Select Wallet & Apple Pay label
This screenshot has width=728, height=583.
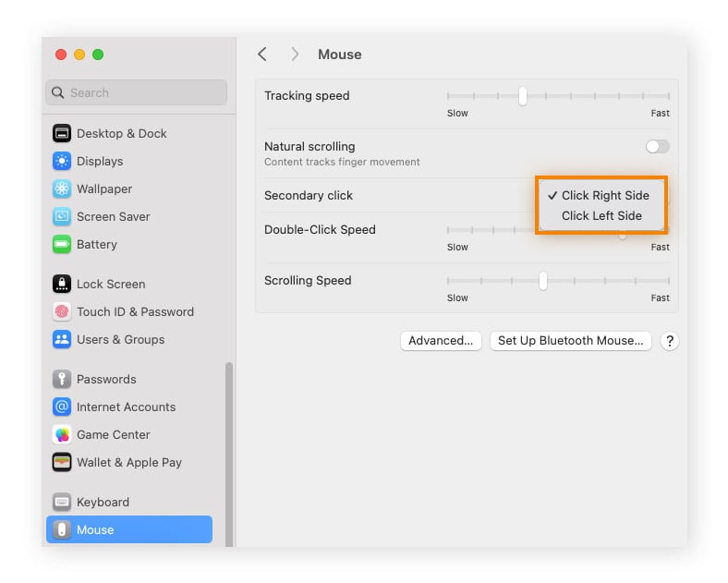(129, 463)
